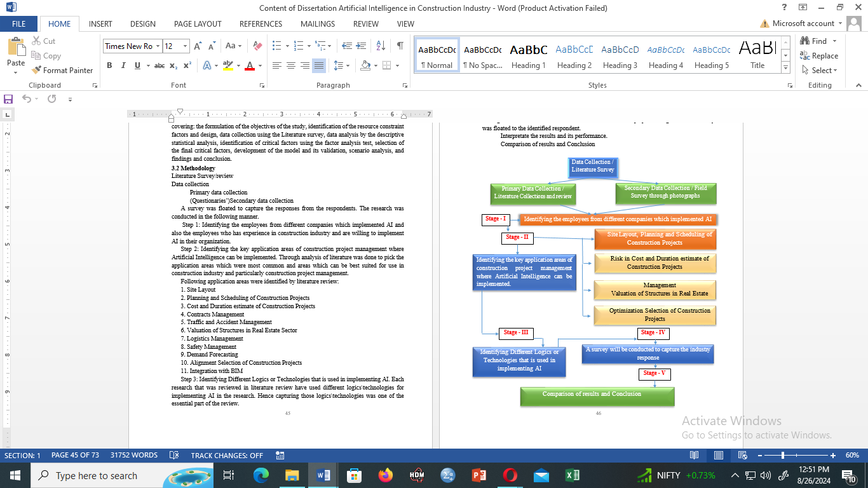Toggle Justify alignment
The image size is (868, 488).
tap(319, 65)
